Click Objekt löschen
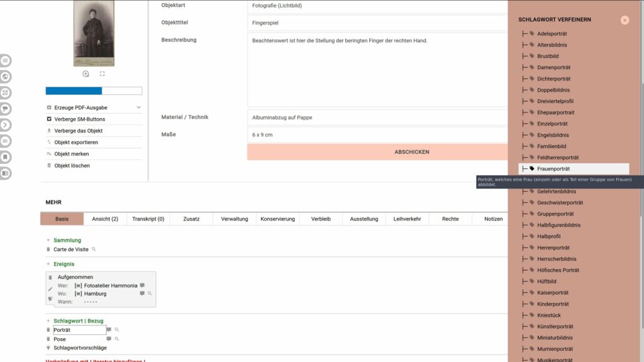 pos(72,166)
